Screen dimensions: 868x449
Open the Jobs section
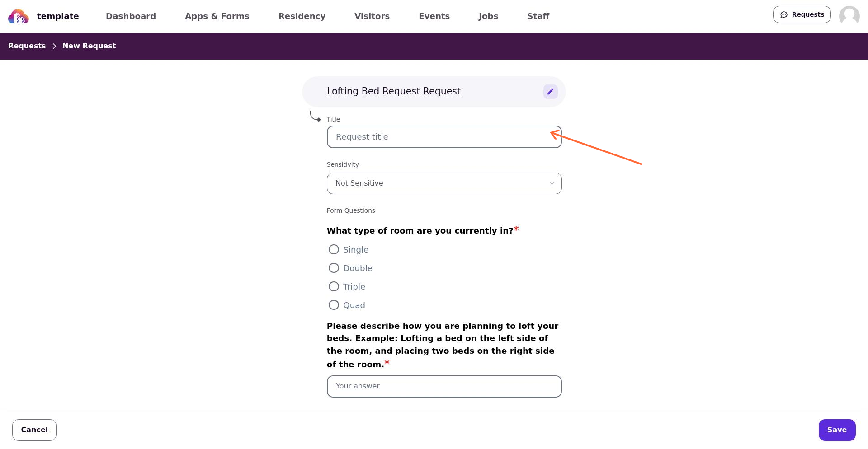click(x=488, y=16)
